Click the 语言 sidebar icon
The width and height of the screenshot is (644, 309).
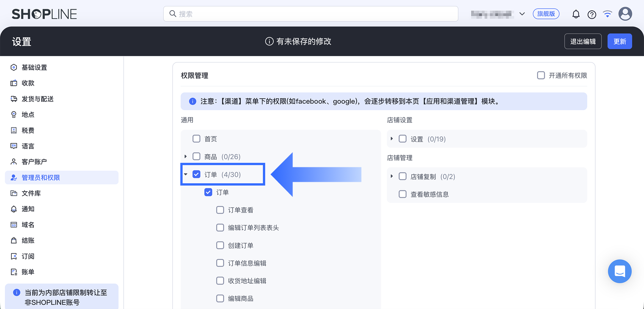coord(14,146)
